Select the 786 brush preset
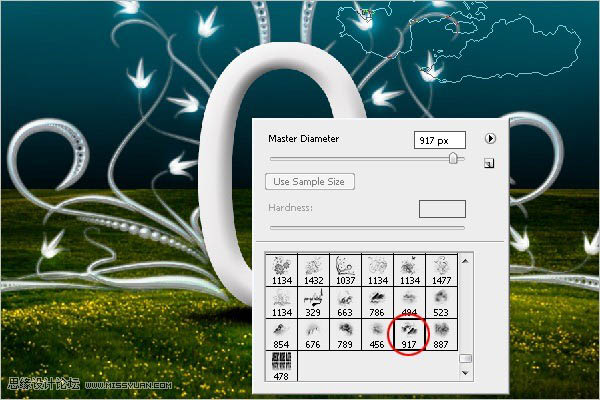The image size is (600, 400). click(377, 302)
